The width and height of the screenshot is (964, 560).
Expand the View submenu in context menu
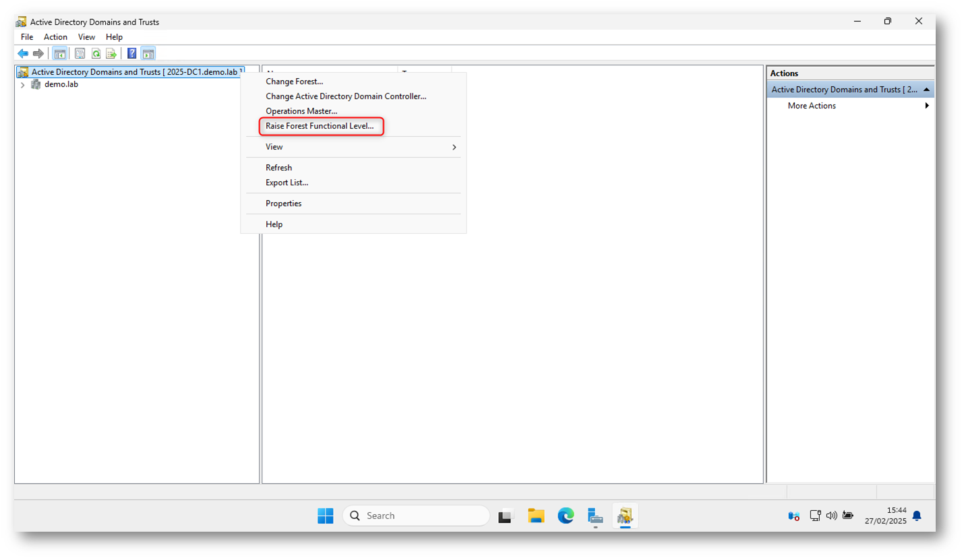tap(454, 147)
